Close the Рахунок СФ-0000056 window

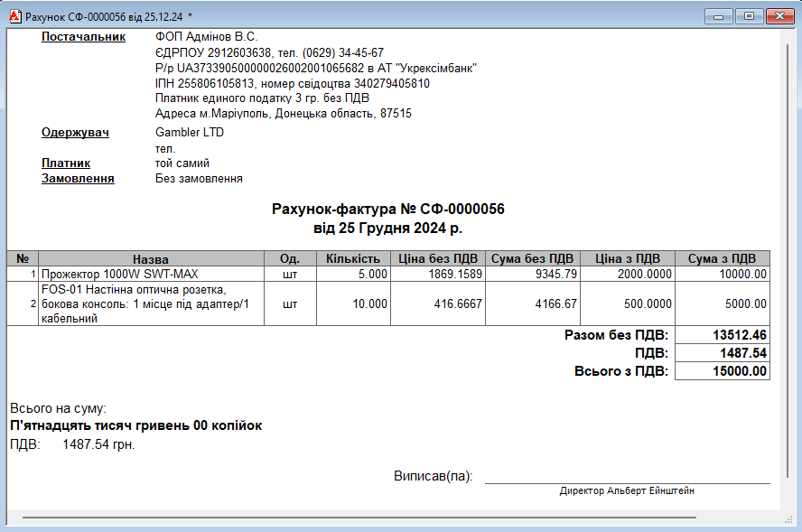coord(777,16)
